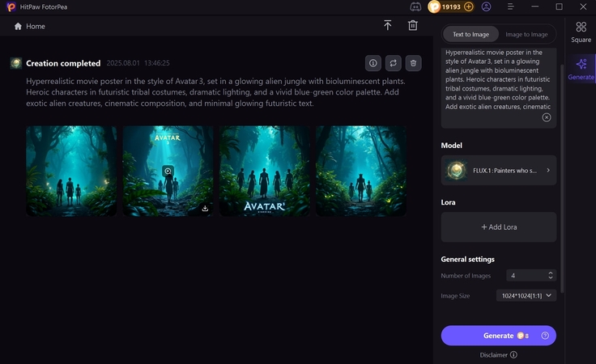Viewport: 596px width, 364px height.
Task: Click the Generate button
Action: pyautogui.click(x=498, y=336)
